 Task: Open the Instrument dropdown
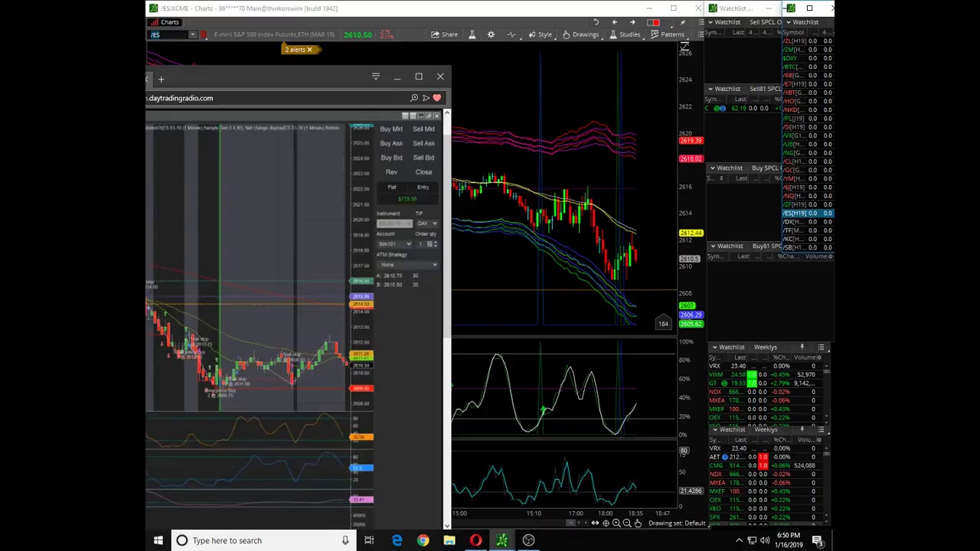394,223
